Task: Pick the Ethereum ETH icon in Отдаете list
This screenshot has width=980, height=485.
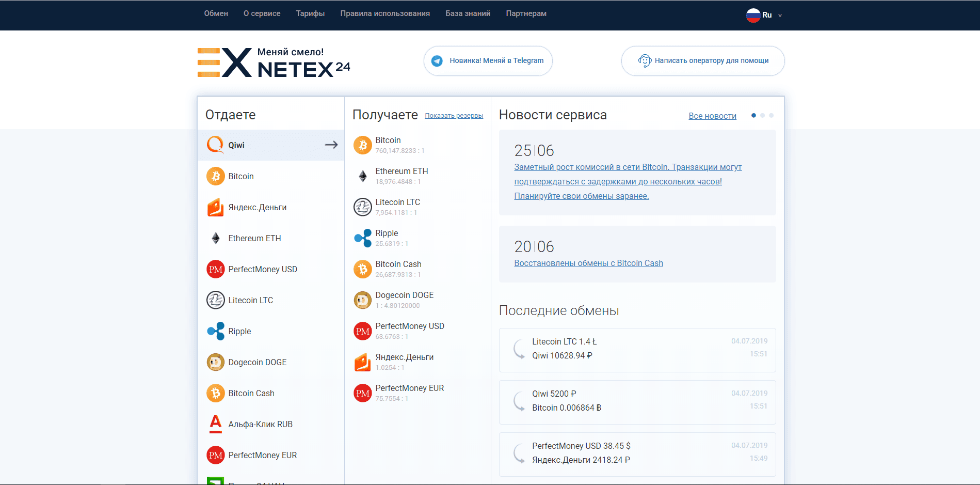Action: [x=215, y=238]
